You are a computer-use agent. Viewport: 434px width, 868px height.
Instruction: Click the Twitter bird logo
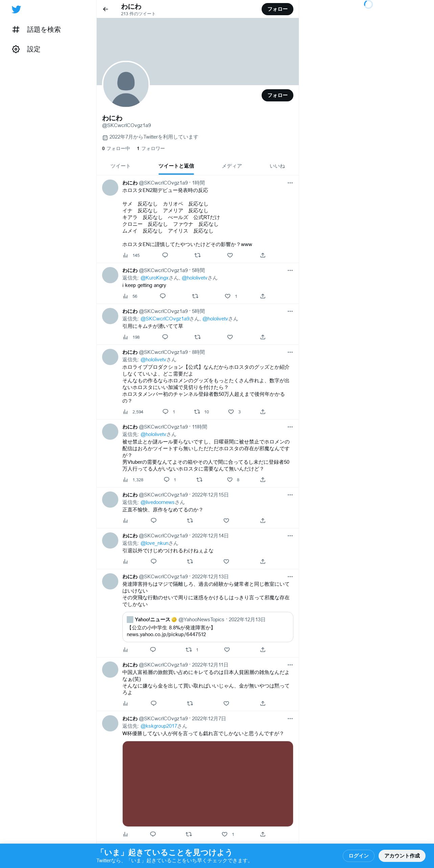click(x=16, y=9)
